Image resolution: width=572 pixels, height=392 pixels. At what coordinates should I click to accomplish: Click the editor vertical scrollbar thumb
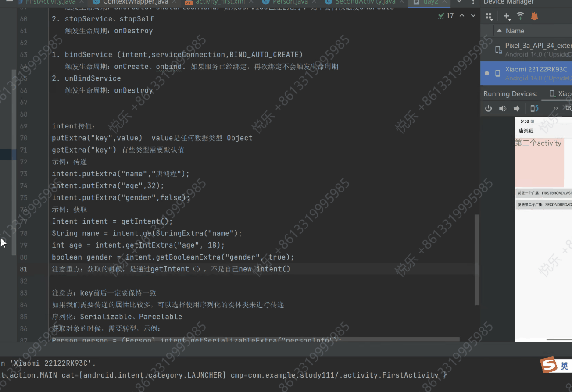click(x=477, y=260)
